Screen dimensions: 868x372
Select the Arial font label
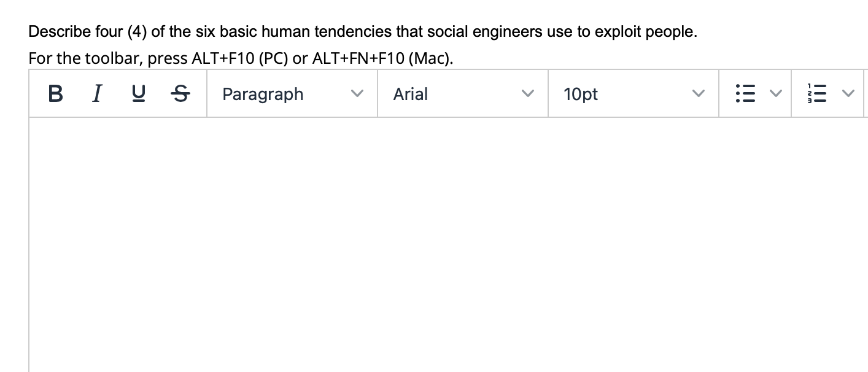[409, 94]
